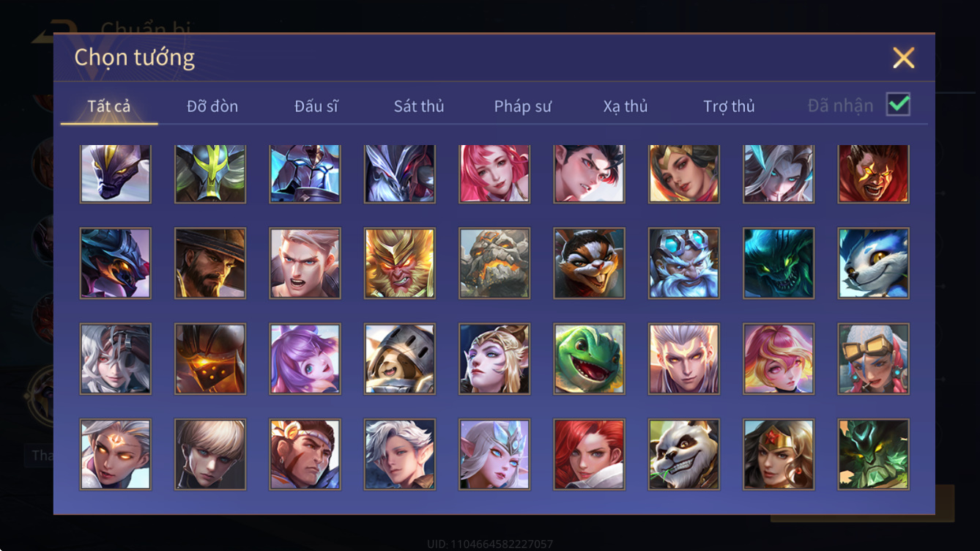Close the Chọn tướng dialog
Screen dimensions: 980x551
pyautogui.click(x=904, y=58)
